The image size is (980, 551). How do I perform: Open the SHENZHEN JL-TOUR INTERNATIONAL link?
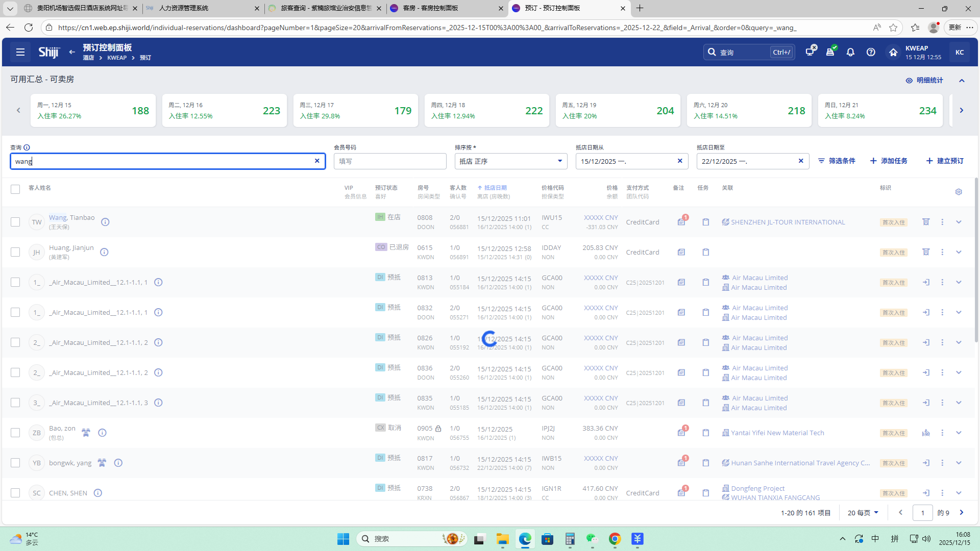point(788,222)
